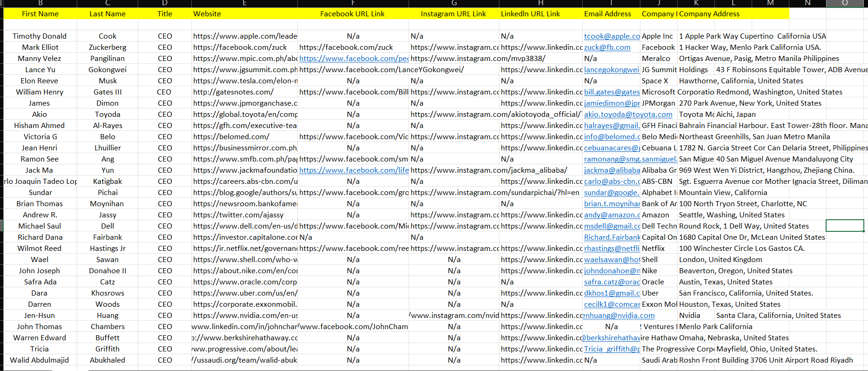
Task: Open the tcook@apple.co email link
Action: coord(612,36)
